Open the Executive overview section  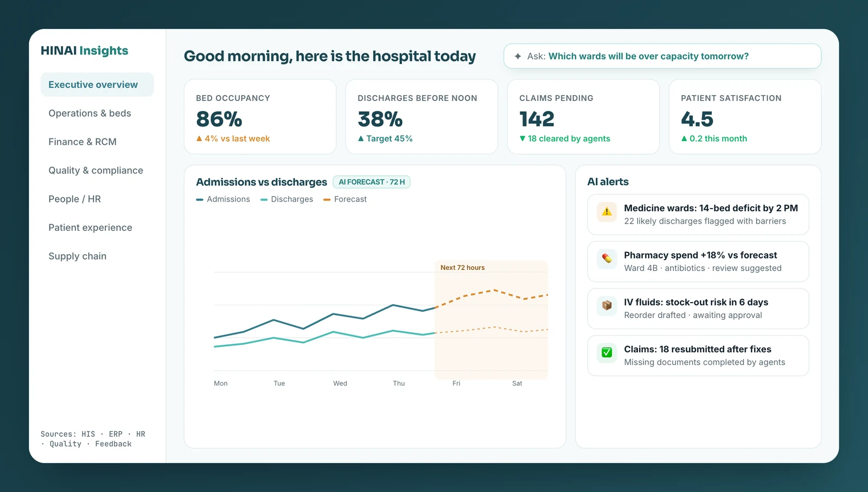coord(97,85)
